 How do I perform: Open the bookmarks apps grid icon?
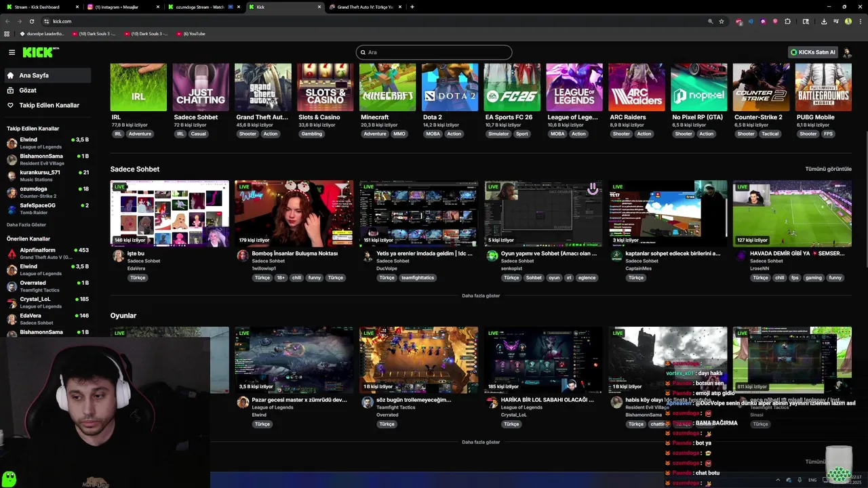click(7, 33)
